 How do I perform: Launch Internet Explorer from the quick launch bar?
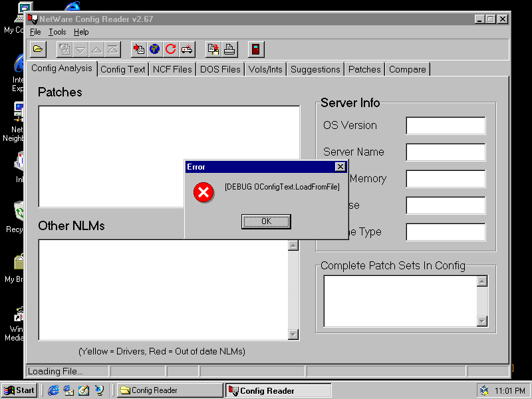tap(53, 390)
